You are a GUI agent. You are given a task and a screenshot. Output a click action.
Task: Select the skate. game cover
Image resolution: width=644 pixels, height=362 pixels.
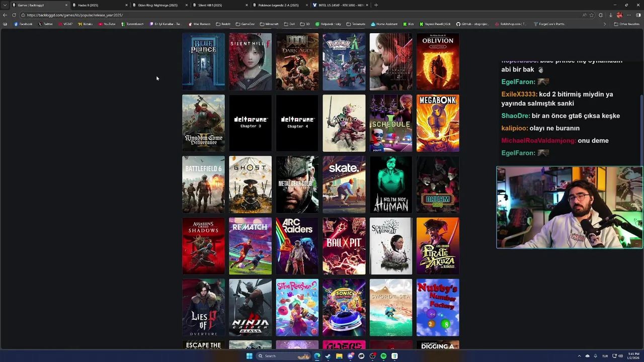(344, 185)
